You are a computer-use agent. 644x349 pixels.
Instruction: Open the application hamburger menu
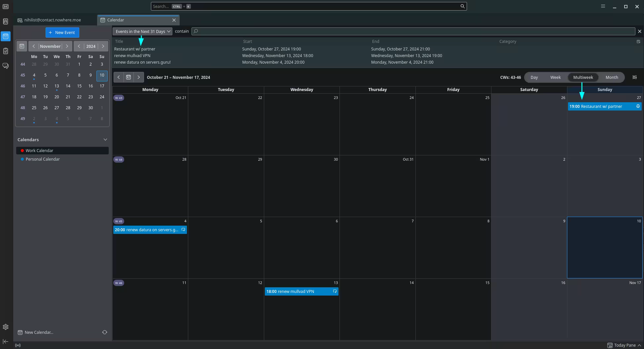pos(603,6)
